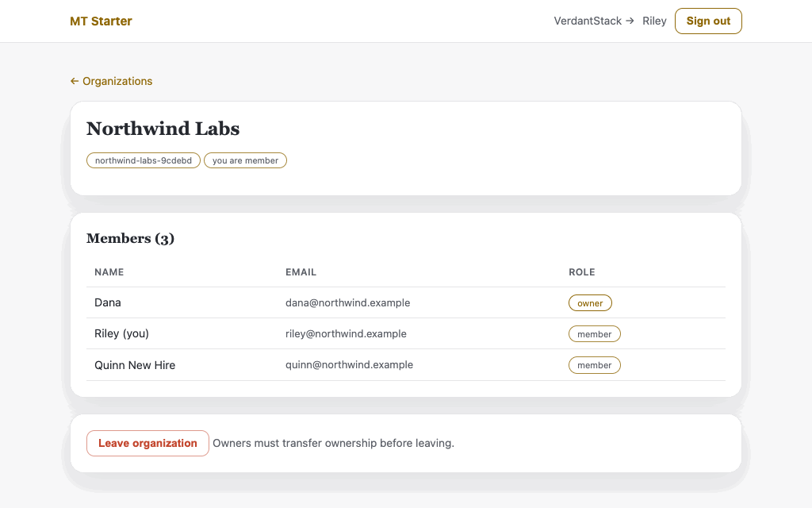Click the Northwind Labs heading
812x508 pixels.
tap(163, 129)
